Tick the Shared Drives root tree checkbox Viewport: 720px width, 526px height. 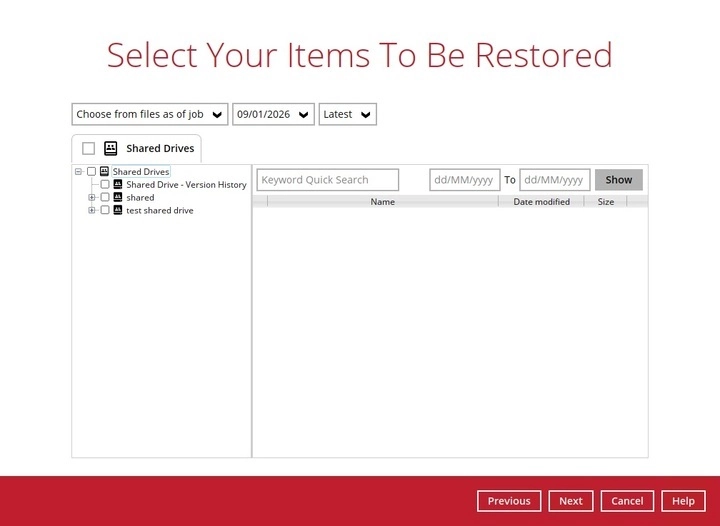pos(91,171)
